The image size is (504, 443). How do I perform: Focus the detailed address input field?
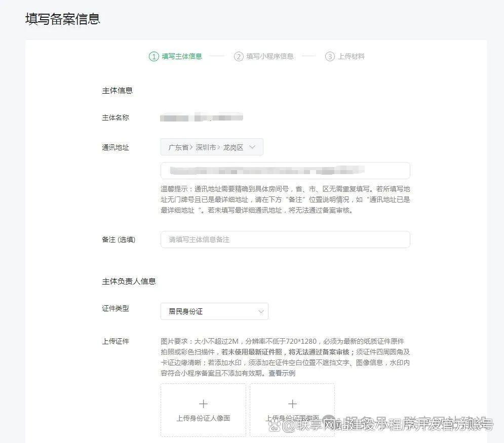click(285, 171)
